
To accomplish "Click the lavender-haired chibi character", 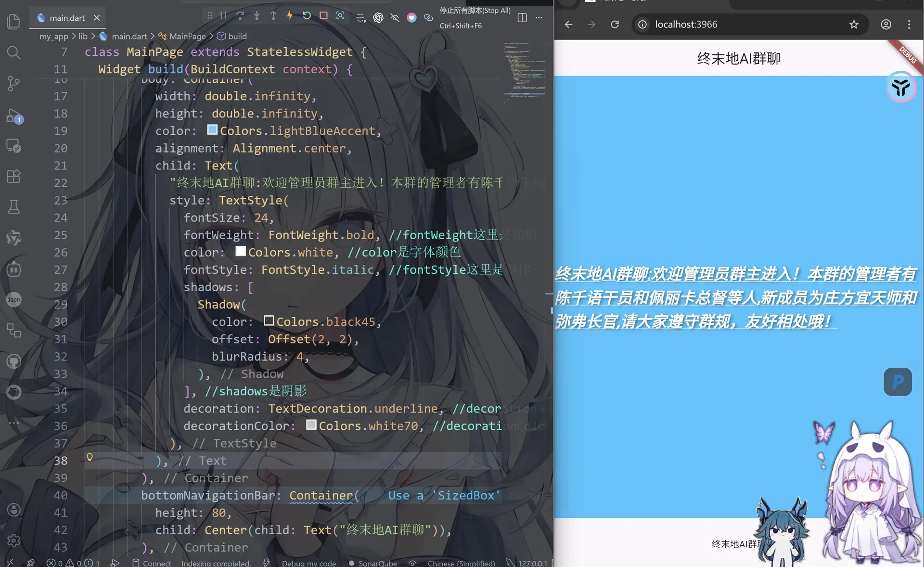I will 869,493.
